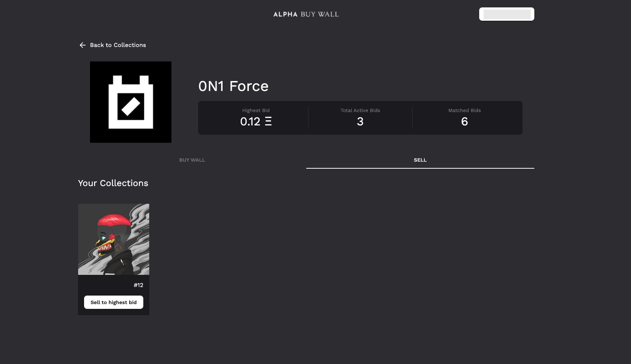The height and width of the screenshot is (364, 631).
Task: Click the Highest Bid value 0.12
Action: (250, 121)
